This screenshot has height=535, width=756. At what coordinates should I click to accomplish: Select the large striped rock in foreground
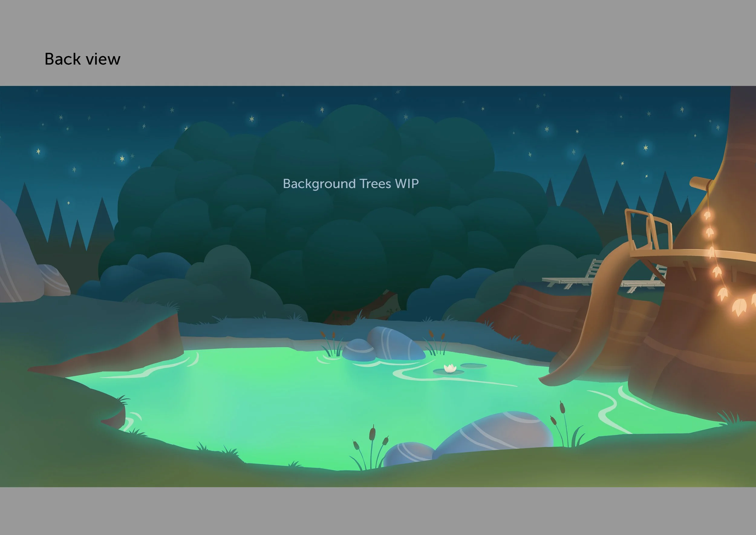(494, 432)
